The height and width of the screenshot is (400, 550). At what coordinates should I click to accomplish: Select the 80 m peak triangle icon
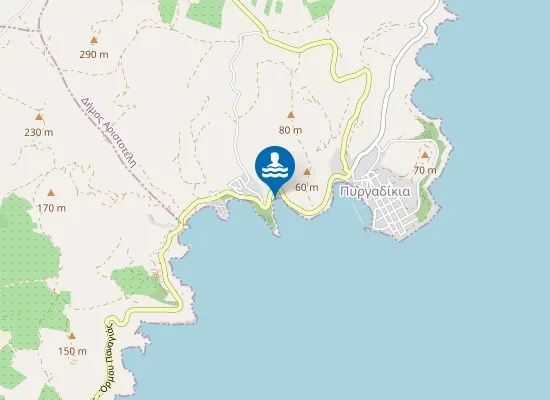[x=291, y=115]
